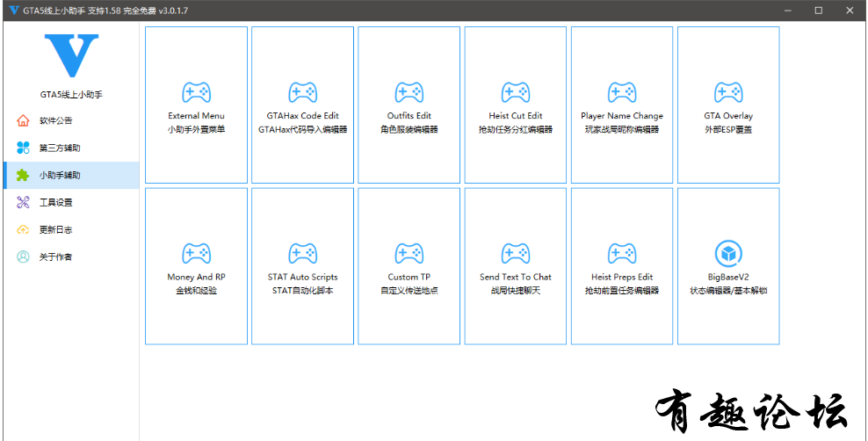Viewport: 868px width, 441px height.
Task: Click the 外部ESP覆盖 caption
Action: [728, 129]
